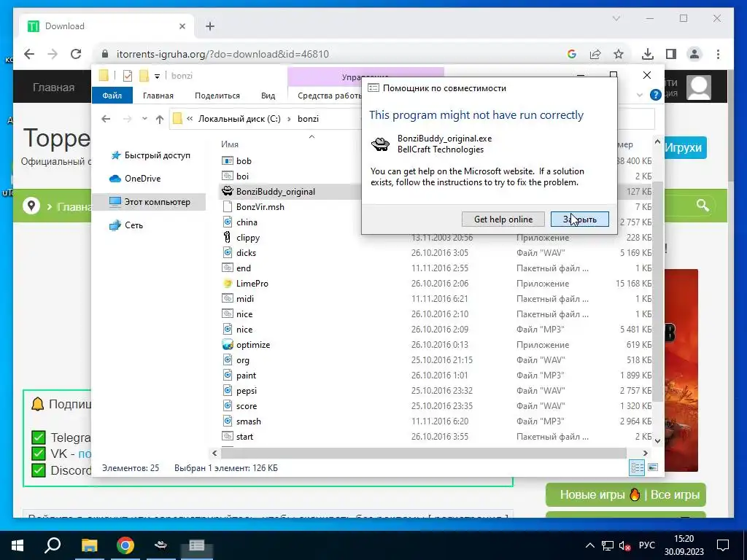Screen dimensions: 747x560
Task: Open Главная link on the website
Action: [x=54, y=87]
